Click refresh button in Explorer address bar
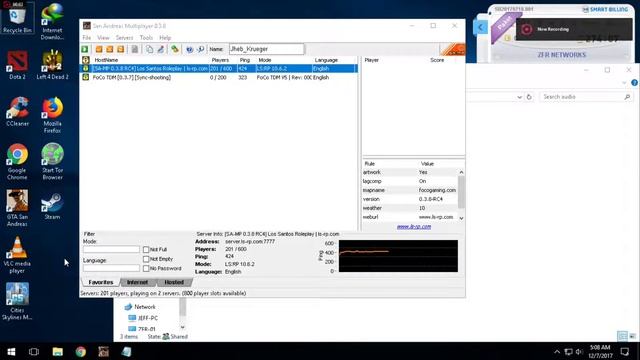 coord(529,97)
